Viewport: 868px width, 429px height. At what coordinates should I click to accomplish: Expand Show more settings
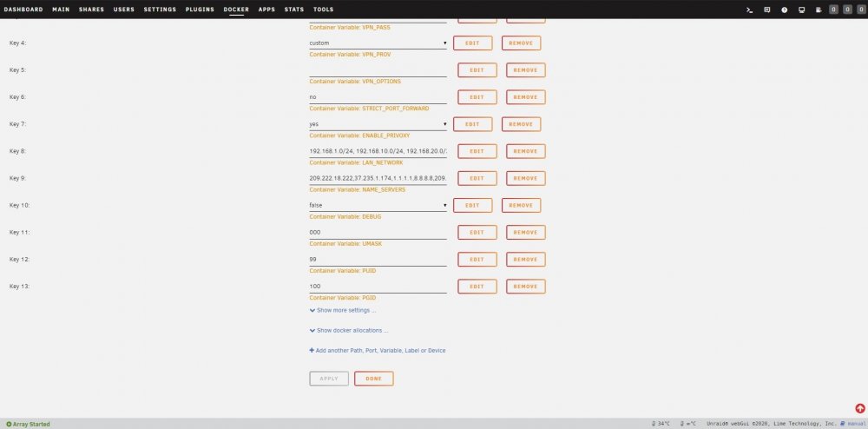pyautogui.click(x=343, y=311)
